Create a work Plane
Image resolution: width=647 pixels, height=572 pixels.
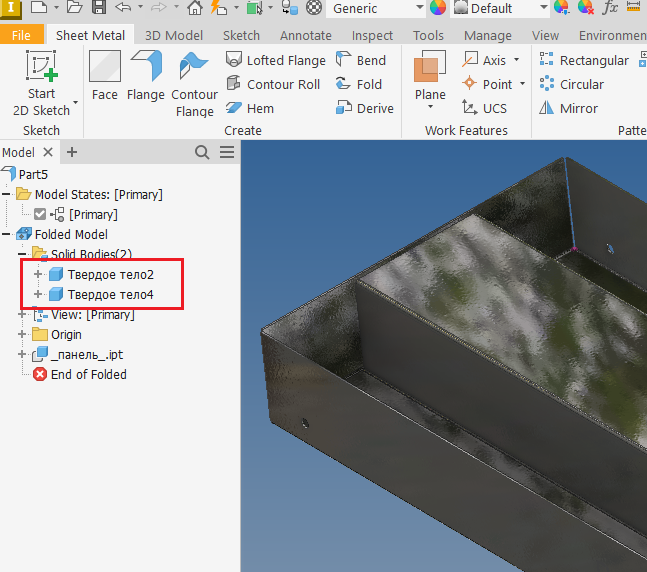(430, 75)
